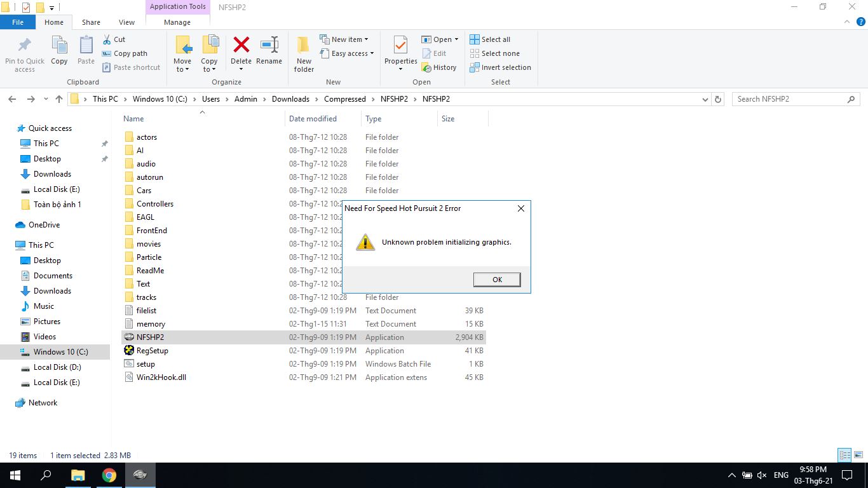Click History in the Open group
868x488 pixels.
pyautogui.click(x=439, y=67)
